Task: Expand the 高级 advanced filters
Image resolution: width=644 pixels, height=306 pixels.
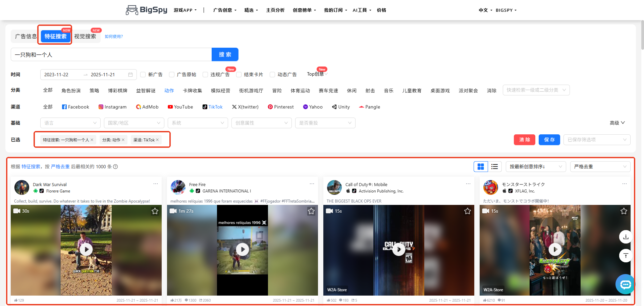Action: 617,123
